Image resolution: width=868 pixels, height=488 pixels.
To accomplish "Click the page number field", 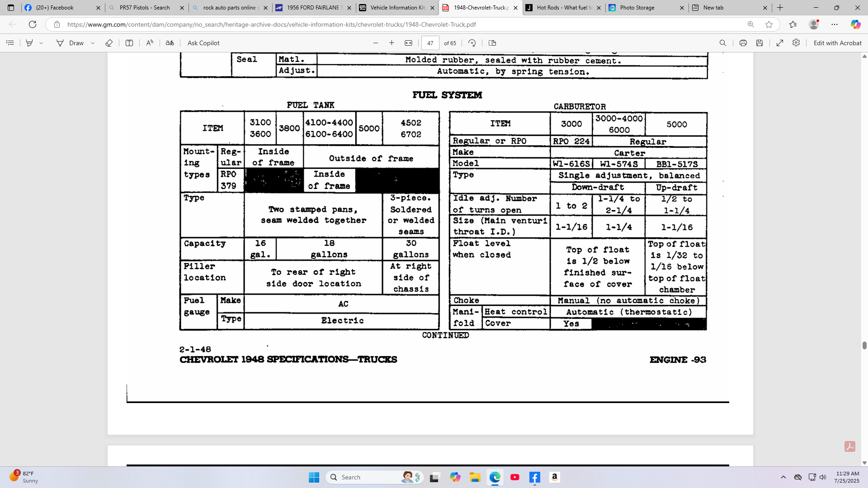I will pos(430,43).
